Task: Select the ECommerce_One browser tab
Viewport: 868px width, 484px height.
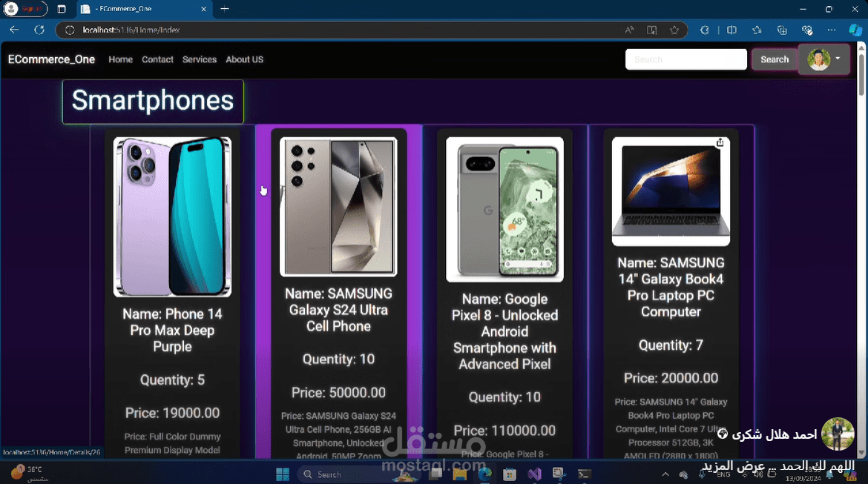Action: click(144, 9)
